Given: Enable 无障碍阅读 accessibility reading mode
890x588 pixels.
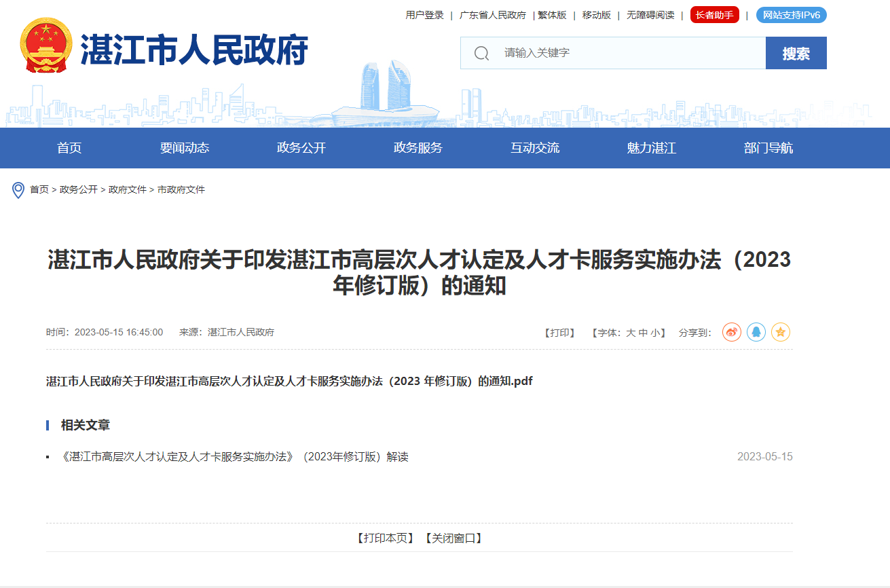Looking at the screenshot, I should click(649, 14).
